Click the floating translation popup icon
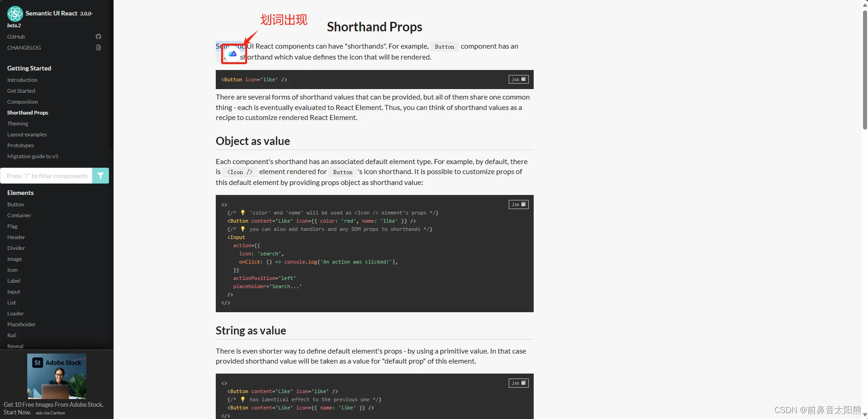 coord(233,54)
